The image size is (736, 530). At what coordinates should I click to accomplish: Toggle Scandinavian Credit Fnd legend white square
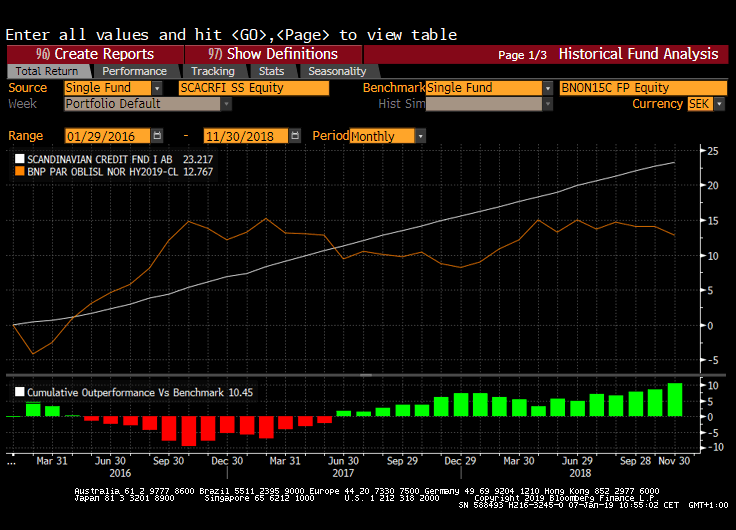(20, 159)
